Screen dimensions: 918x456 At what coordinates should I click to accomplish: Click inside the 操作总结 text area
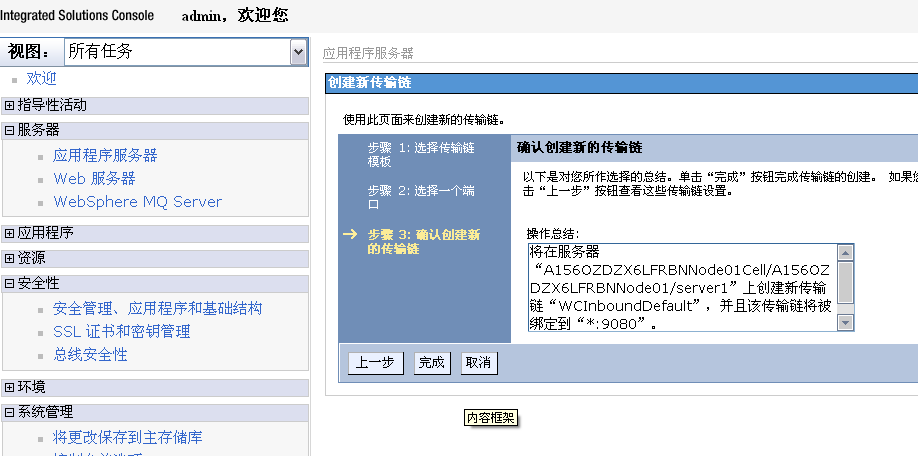coord(683,287)
